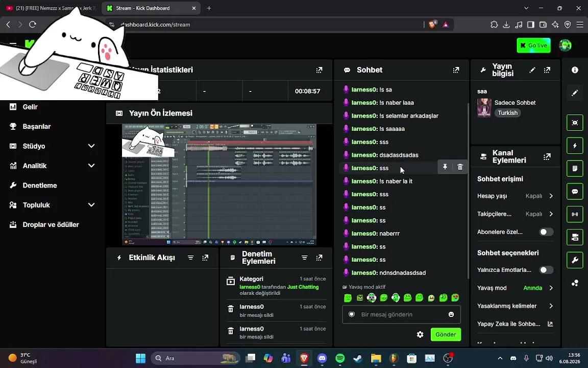Open Brave Shields icon in address bar
The width and height of the screenshot is (588, 368).
[432, 25]
